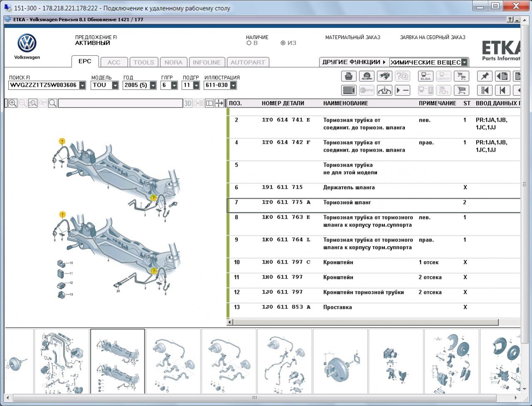Open the ПОИСК FI VIN dropdown

pos(82,85)
